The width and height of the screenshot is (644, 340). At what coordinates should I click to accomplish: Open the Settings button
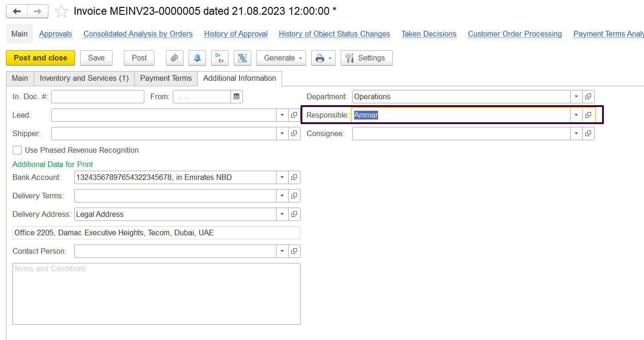tap(366, 58)
